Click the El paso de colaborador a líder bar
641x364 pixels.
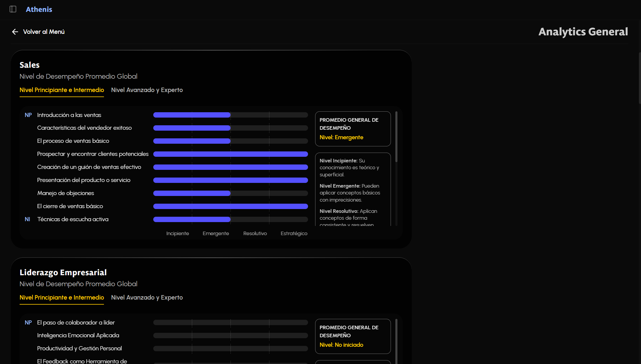click(230, 322)
